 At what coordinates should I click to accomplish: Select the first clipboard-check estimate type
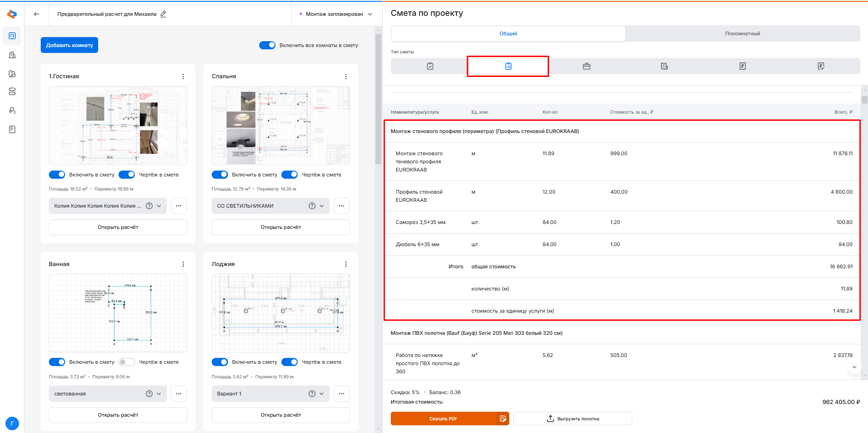(430, 67)
